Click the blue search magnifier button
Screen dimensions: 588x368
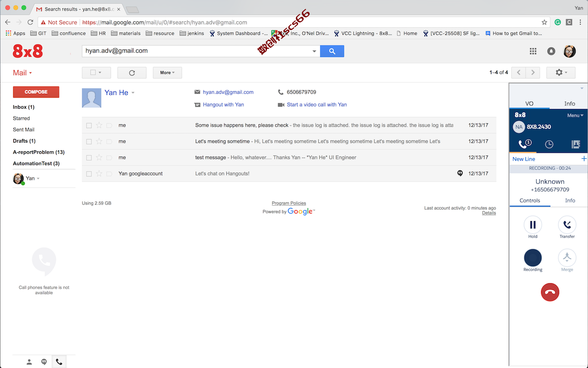click(332, 51)
